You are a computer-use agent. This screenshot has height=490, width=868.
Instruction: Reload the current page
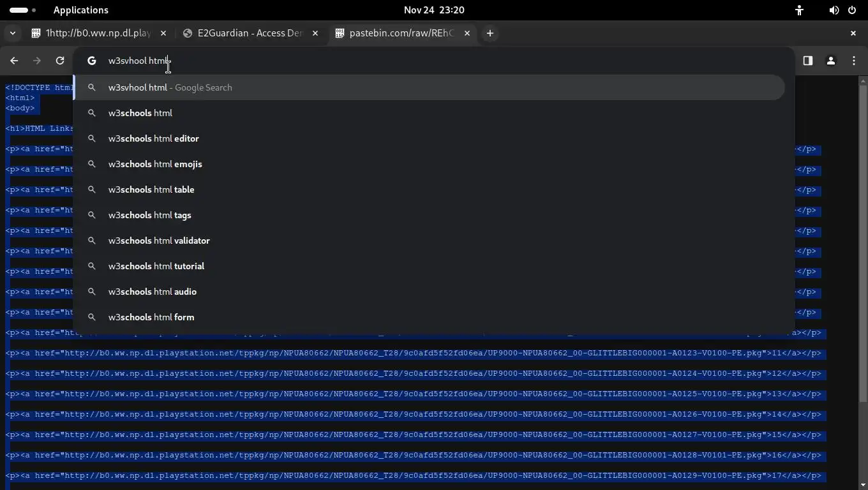click(60, 61)
